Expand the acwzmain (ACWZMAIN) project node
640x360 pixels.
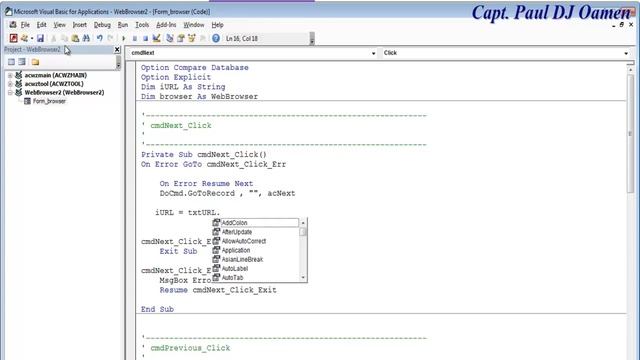coord(10,75)
